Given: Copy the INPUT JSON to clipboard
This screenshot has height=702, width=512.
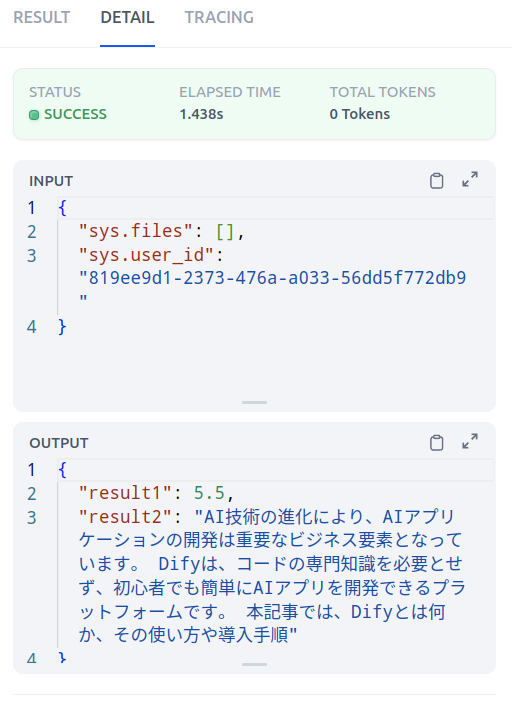Looking at the screenshot, I should [x=436, y=180].
